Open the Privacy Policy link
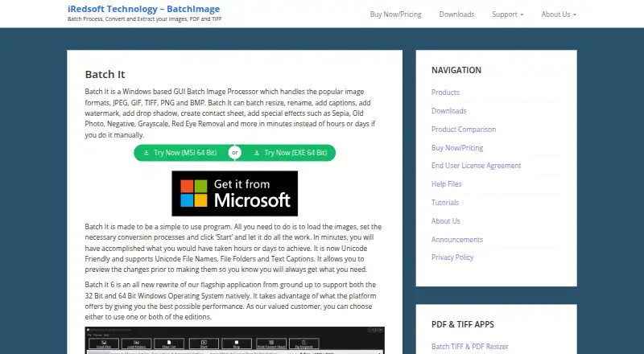This screenshot has width=644, height=354. pos(452,257)
